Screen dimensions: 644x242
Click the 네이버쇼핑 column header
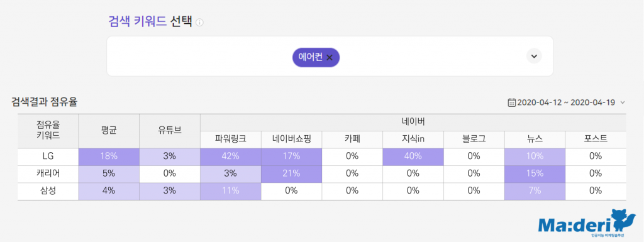291,139
